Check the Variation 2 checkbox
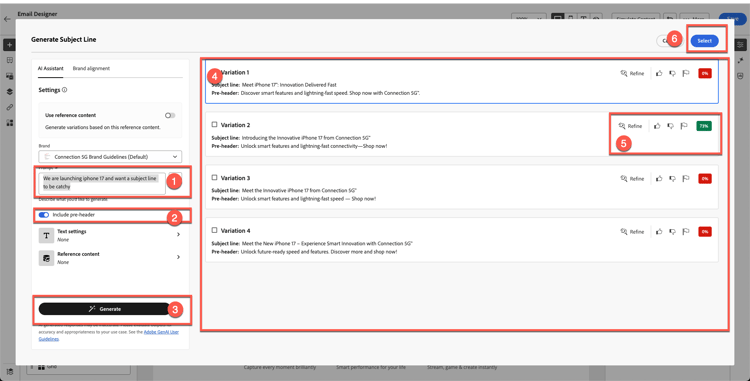 coord(214,125)
